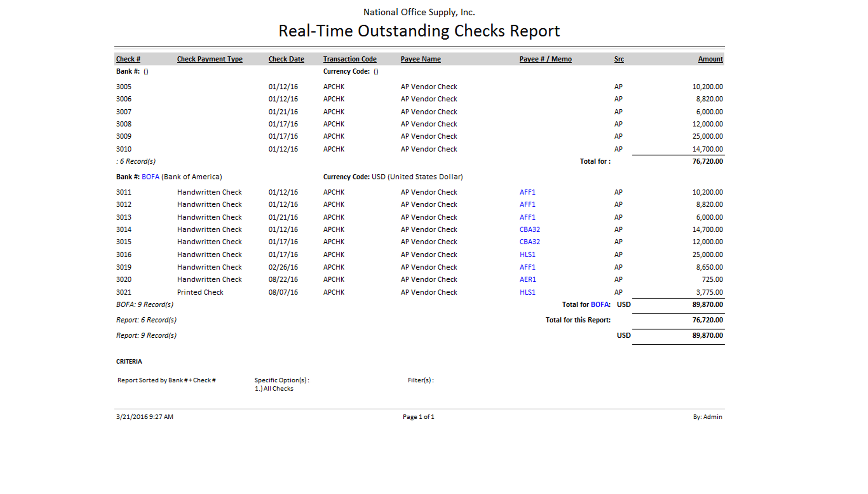Open AFF1 payee link for check 3019
Image resolution: width=868 pixels, height=494 pixels.
point(527,267)
